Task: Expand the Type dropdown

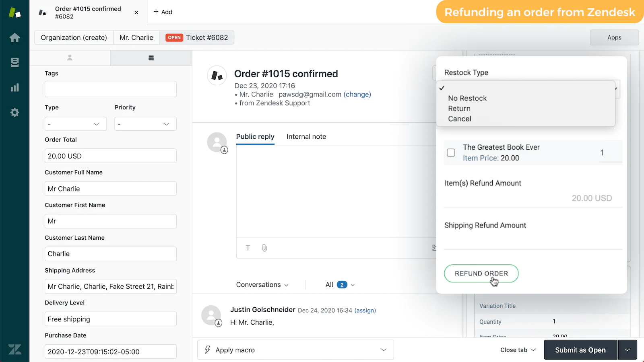Action: [76, 124]
